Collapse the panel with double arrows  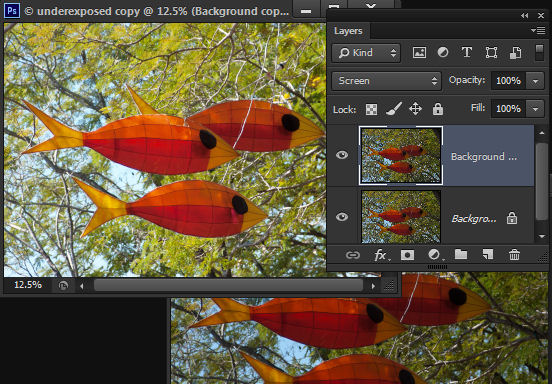pos(524,15)
